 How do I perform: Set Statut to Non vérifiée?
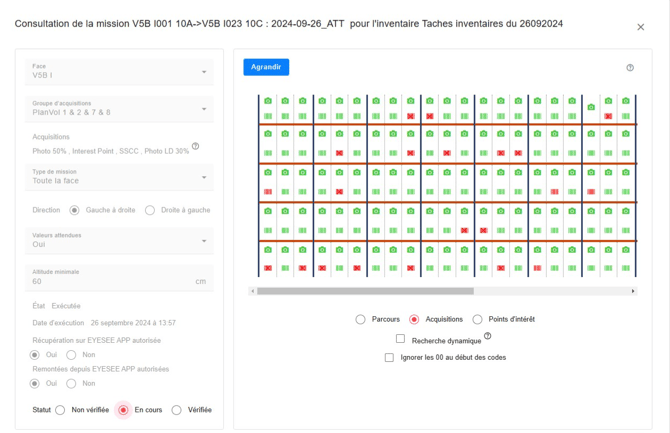[61, 410]
